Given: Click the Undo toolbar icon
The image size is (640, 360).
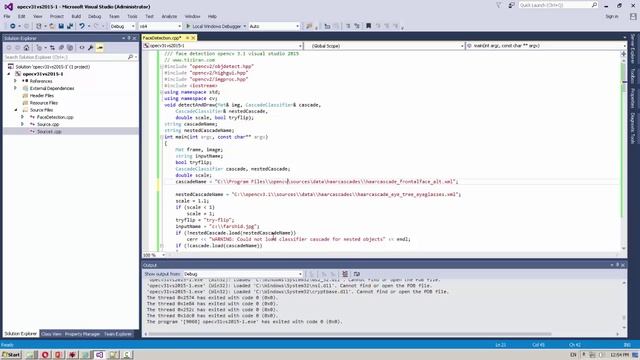Looking at the screenshot, I should pos(82,26).
